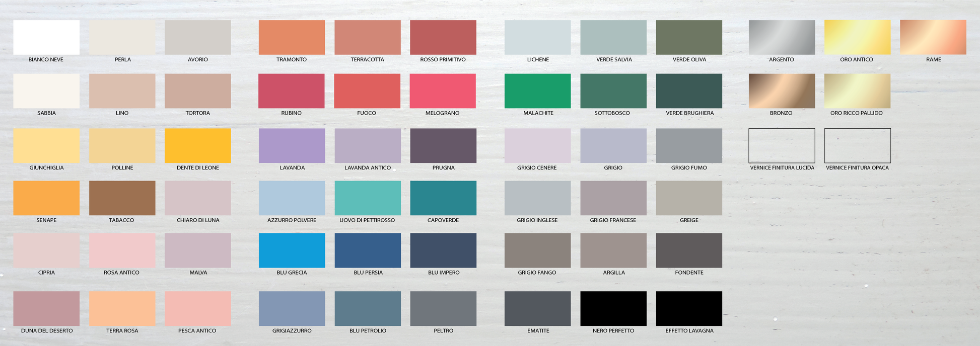980x346 pixels.
Task: Choose the Tabacco brown swatch
Action: point(122,198)
